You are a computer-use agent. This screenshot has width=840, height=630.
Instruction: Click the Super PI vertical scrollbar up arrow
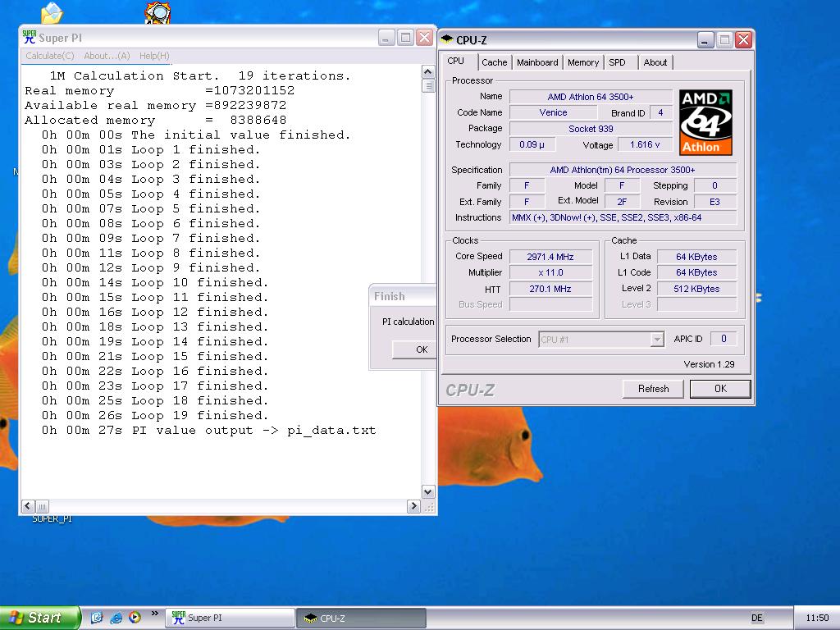click(x=428, y=72)
